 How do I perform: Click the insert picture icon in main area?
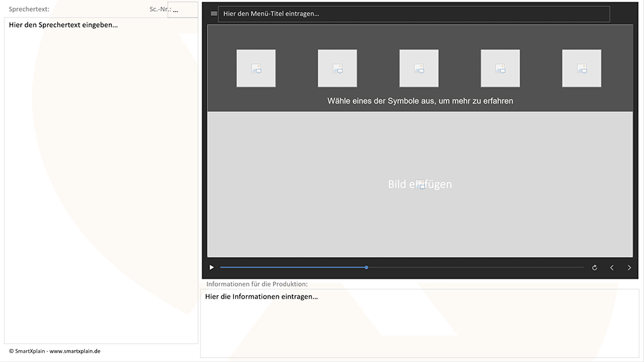(420, 185)
